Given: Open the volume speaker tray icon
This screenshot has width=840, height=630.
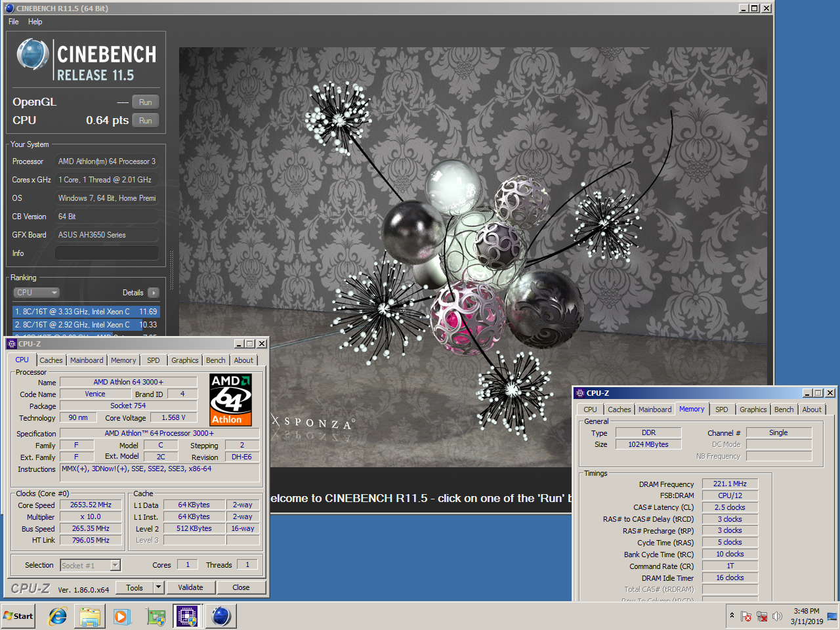Looking at the screenshot, I should pos(778,616).
